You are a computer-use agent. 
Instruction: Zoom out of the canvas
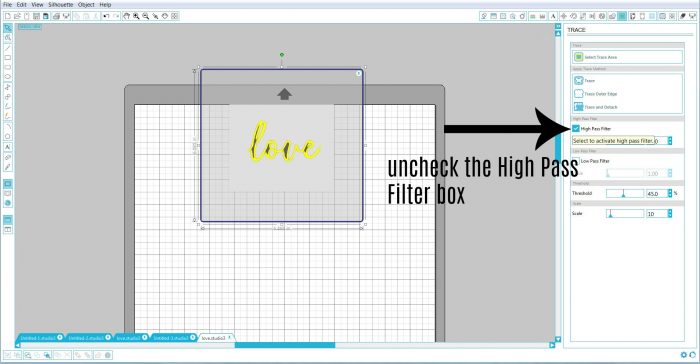click(146, 16)
